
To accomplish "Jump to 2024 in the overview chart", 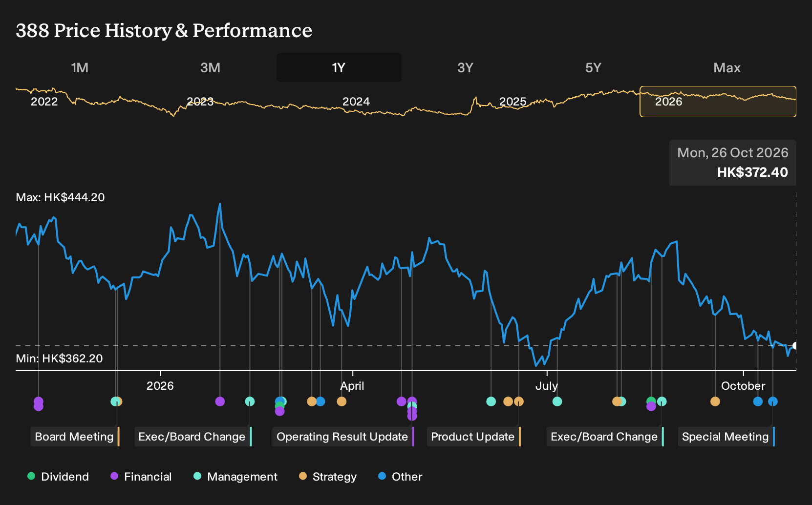I will (356, 102).
